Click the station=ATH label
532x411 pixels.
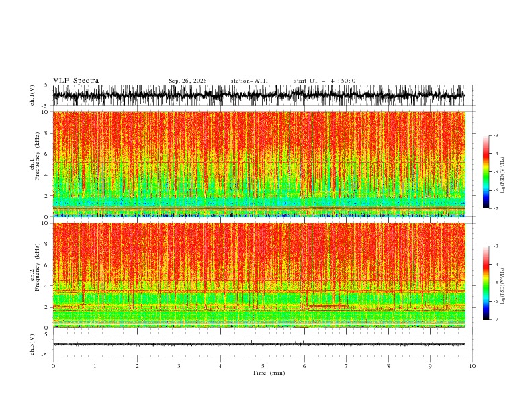(x=249, y=81)
